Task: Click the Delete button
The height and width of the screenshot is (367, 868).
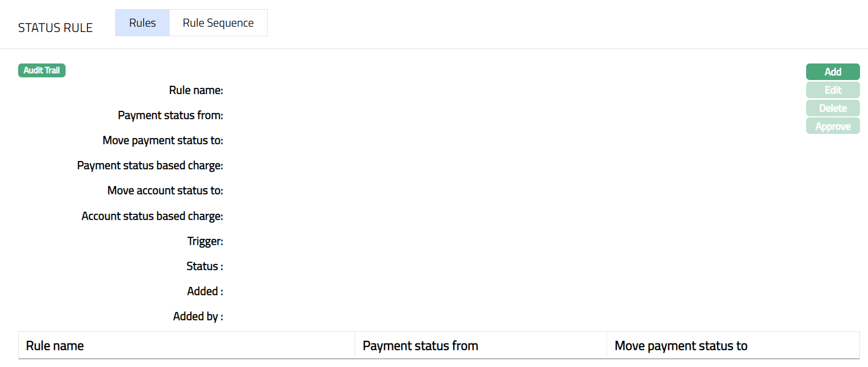Action: (x=833, y=108)
